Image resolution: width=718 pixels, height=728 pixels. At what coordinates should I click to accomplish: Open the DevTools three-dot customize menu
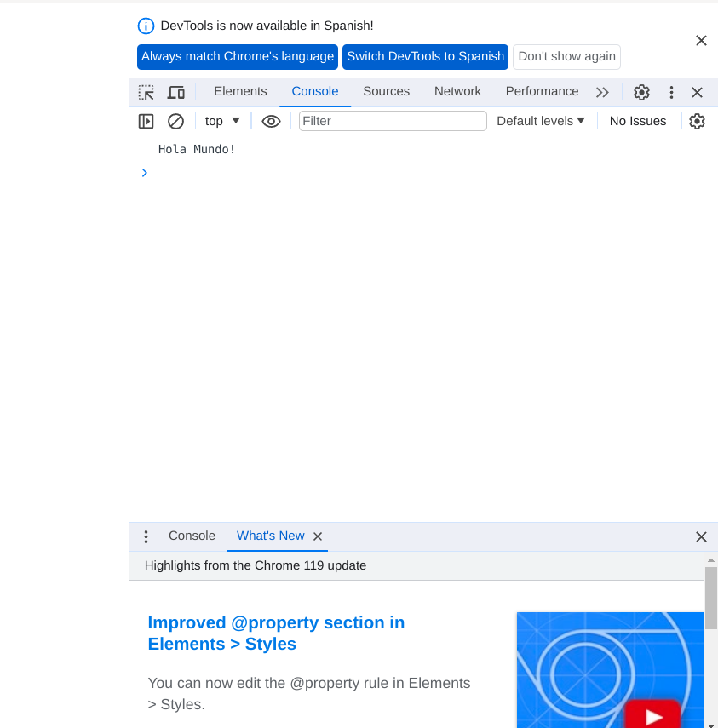[671, 92]
